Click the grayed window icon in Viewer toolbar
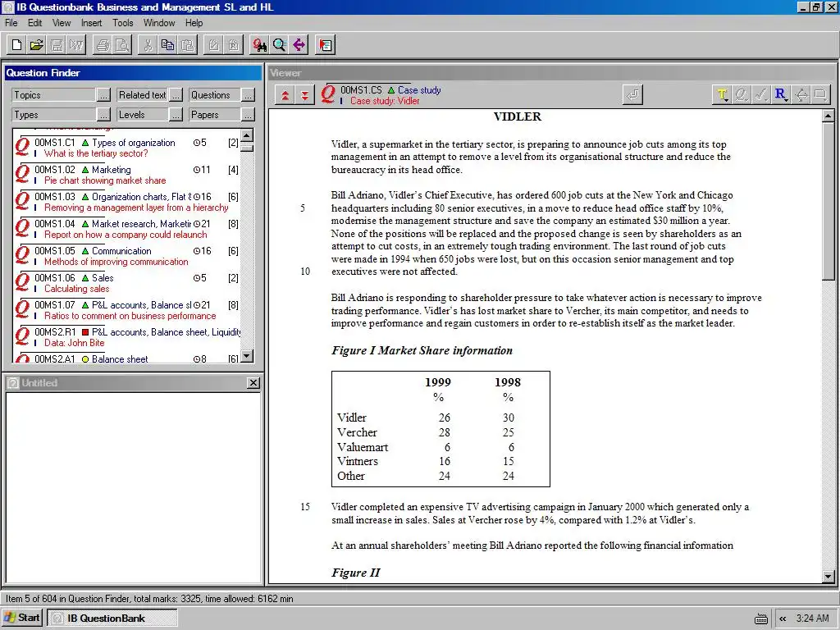Screen dimensions: 840x630 (820, 95)
